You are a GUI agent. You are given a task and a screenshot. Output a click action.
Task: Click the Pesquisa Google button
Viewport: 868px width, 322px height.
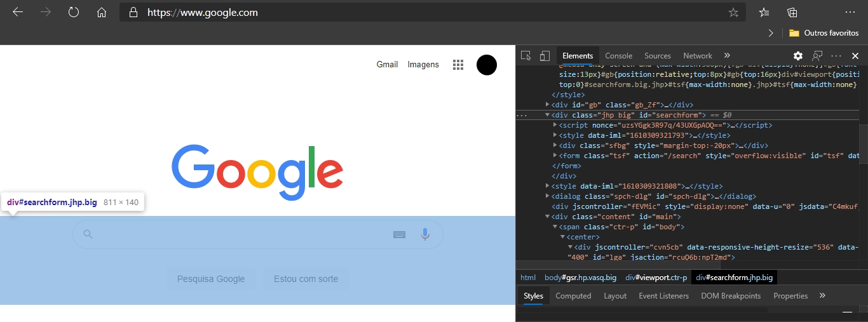211,279
